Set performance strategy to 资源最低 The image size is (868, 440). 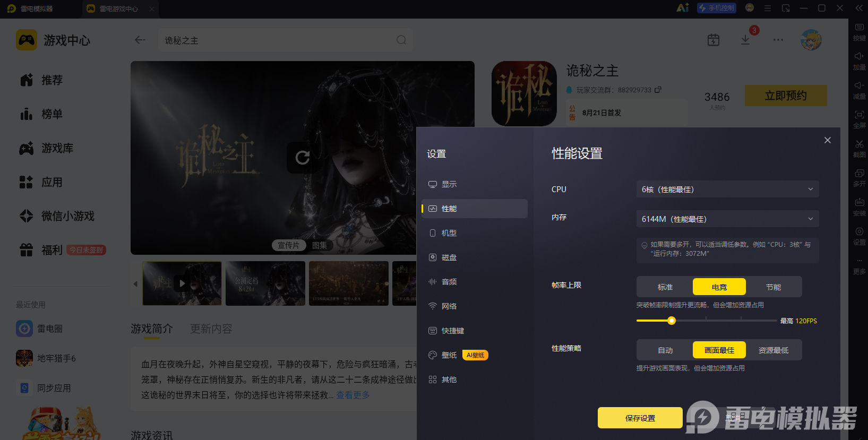[x=774, y=350]
